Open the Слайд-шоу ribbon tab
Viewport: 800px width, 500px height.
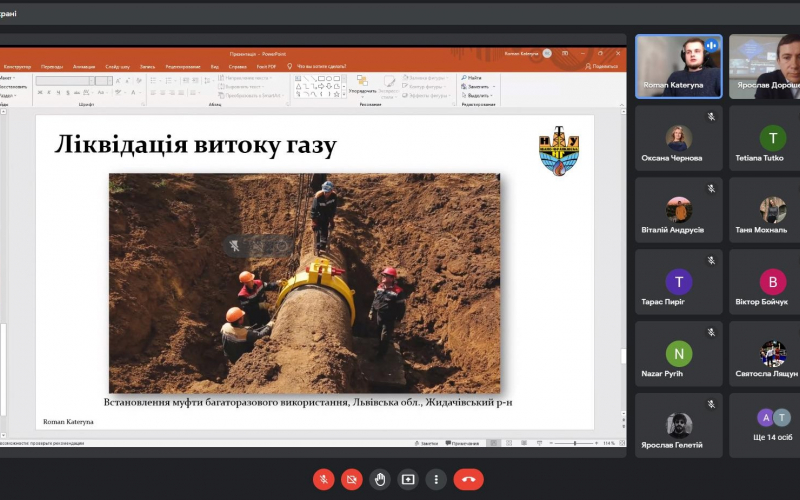117,67
